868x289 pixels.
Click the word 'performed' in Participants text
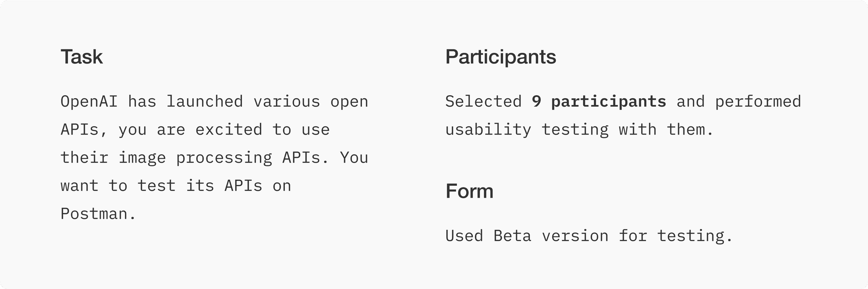coord(758,102)
